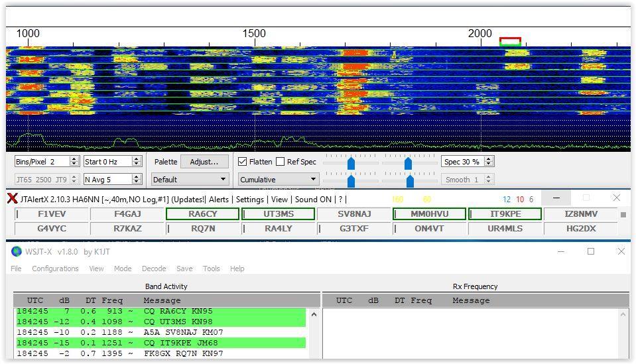Click the JTAlertX red X icon
This screenshot has height=364, width=636.
[12, 199]
